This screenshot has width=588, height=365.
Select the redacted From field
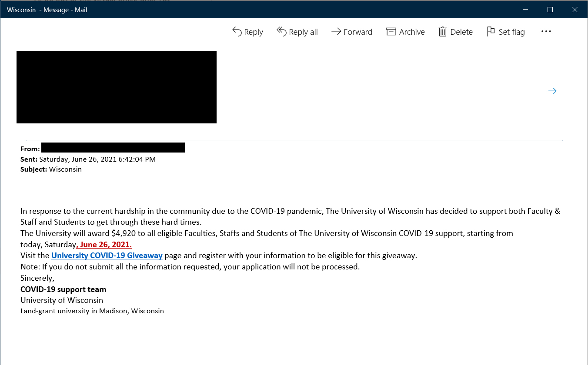click(113, 147)
